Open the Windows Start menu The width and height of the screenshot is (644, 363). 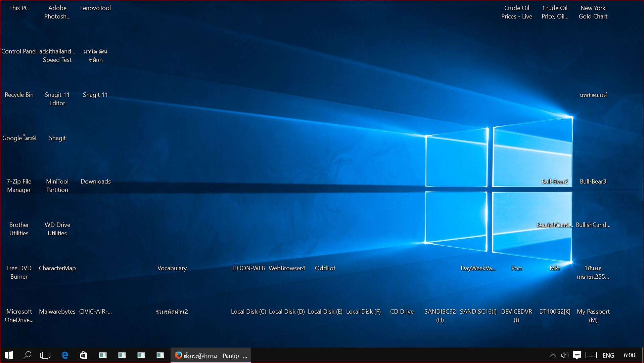(x=9, y=355)
